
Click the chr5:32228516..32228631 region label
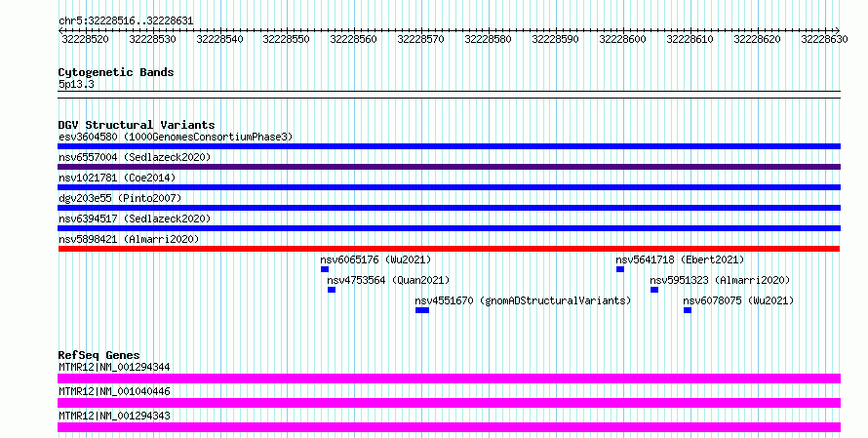[x=126, y=21]
